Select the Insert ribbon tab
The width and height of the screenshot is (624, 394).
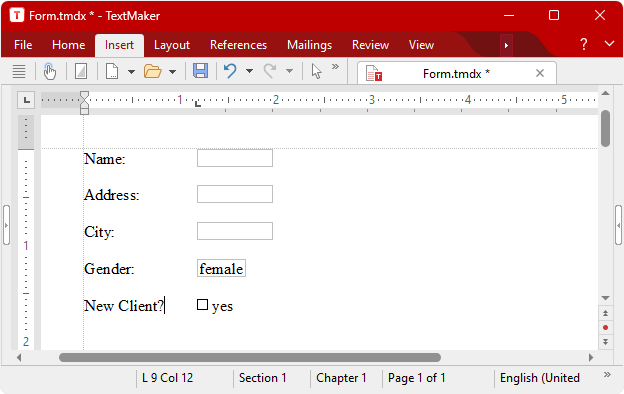point(119,45)
